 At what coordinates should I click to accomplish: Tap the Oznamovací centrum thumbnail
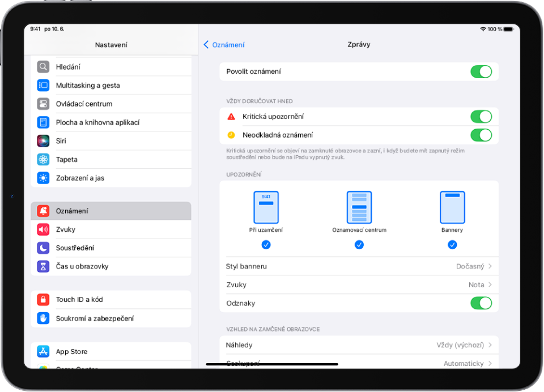pyautogui.click(x=359, y=207)
